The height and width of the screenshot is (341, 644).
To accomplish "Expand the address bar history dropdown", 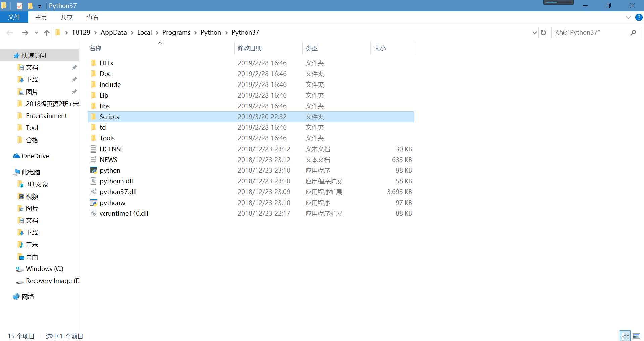I will [x=535, y=33].
